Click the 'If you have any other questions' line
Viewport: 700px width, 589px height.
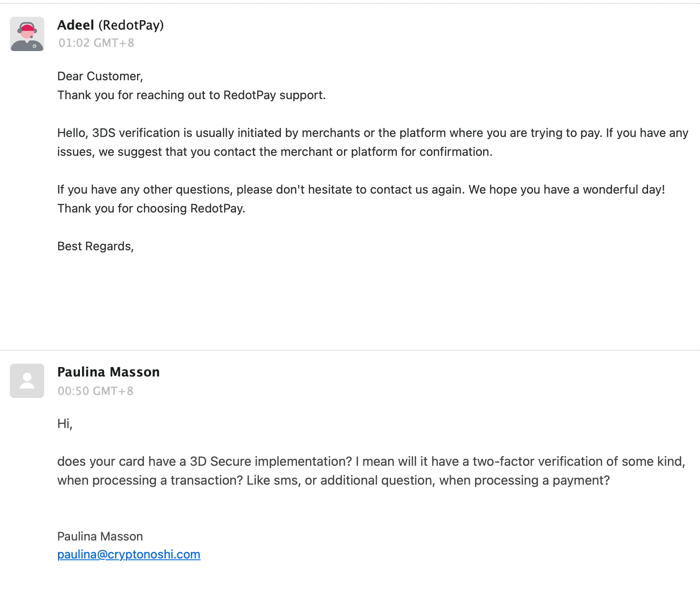click(361, 189)
